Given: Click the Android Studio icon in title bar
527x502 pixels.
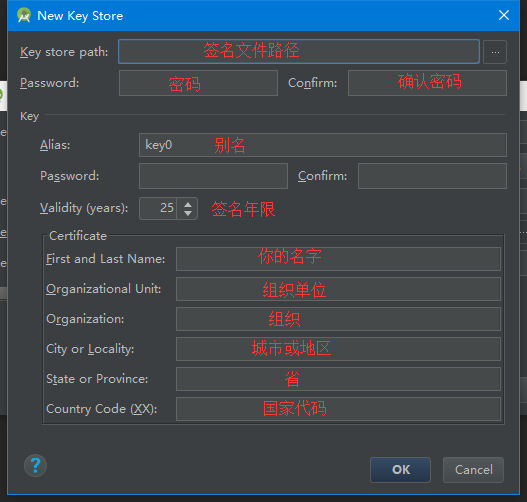Looking at the screenshot, I should [24, 15].
